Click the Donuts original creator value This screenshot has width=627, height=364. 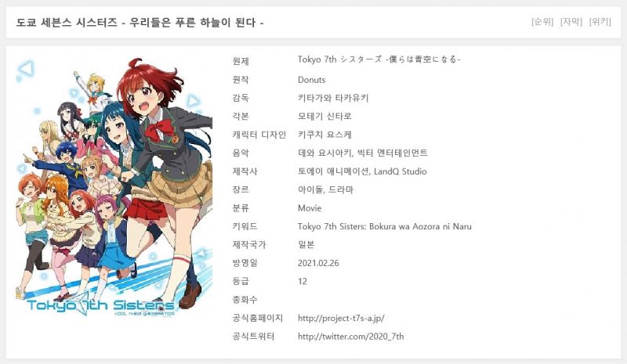(311, 80)
